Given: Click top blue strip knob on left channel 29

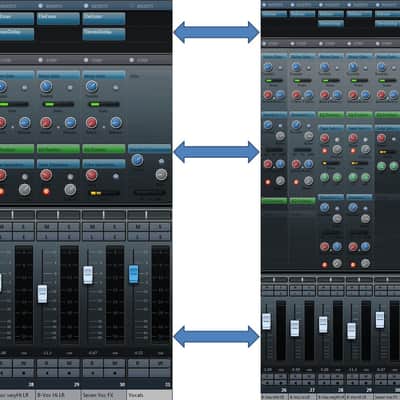Looking at the screenshot, I should 46,87.
